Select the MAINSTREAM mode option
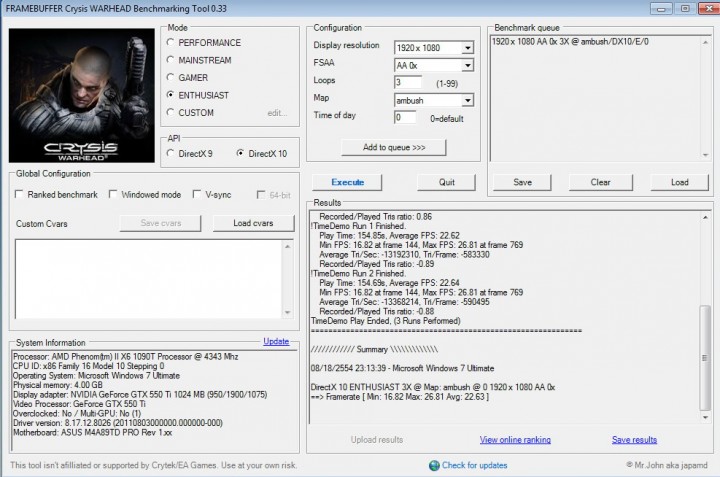 point(170,60)
